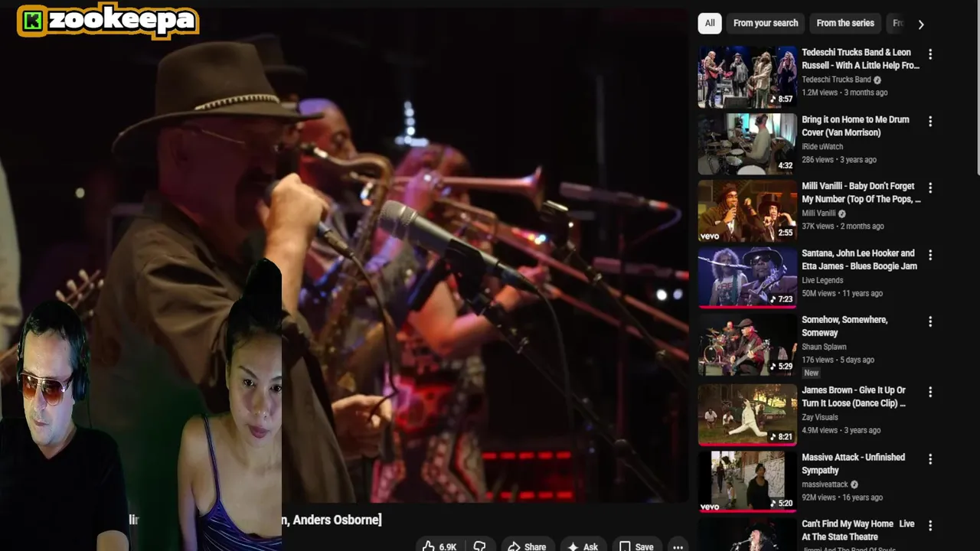Visit Shaun Splawn channel name
980x551 pixels.
[x=824, y=347]
